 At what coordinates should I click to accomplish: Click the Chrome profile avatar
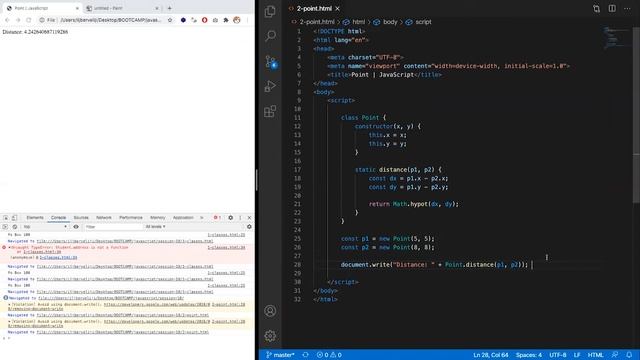point(237,20)
